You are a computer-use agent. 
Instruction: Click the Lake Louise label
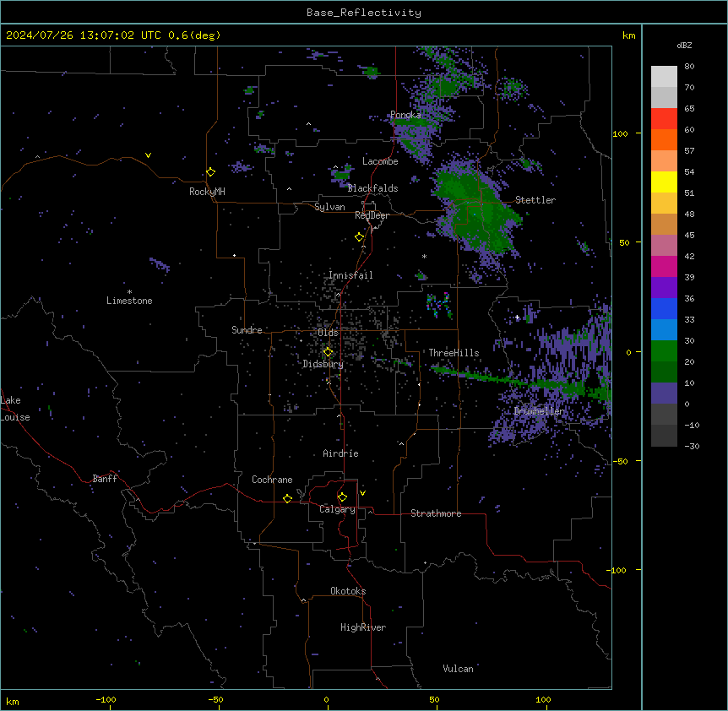coord(15,409)
